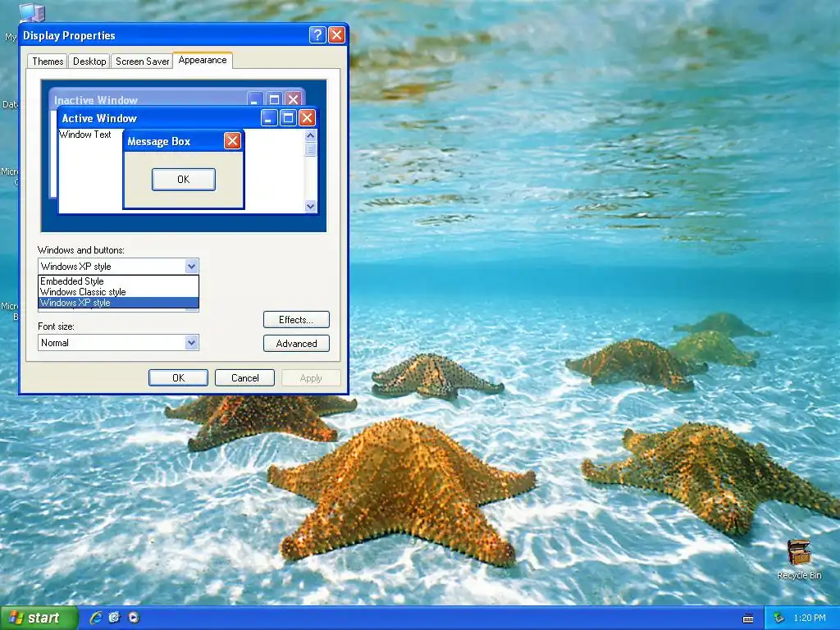Choose Embedded Style from the list
The image size is (840, 630).
(x=118, y=281)
